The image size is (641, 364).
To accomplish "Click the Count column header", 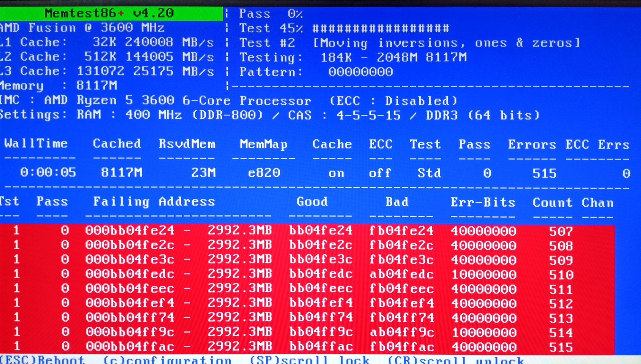I will pyautogui.click(x=553, y=203).
